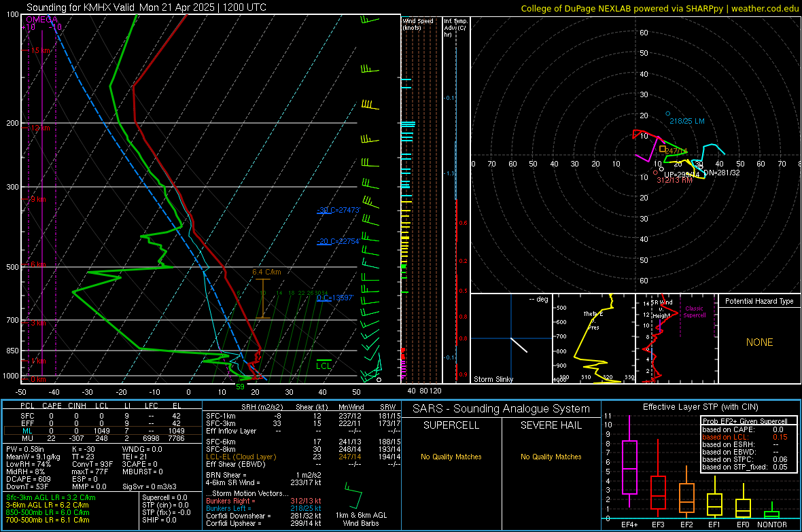
Task: Open the weather.cod.edu NEXLAB credit text
Action: (660, 8)
